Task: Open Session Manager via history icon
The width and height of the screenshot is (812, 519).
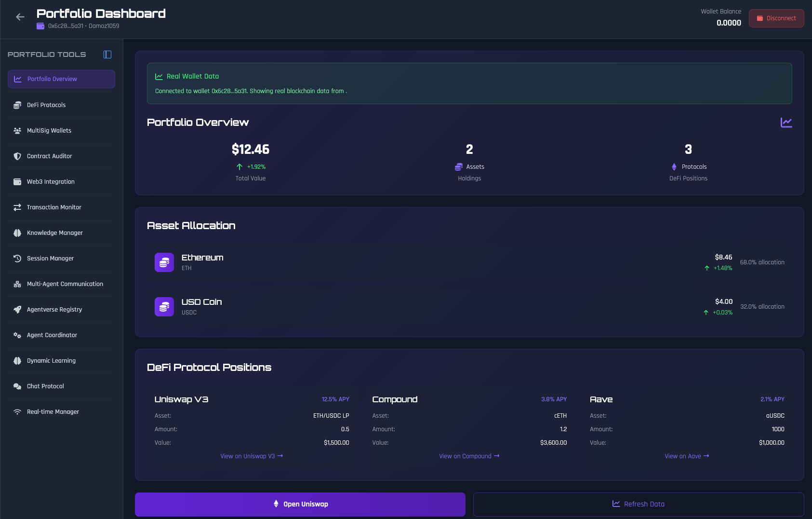Action: click(17, 259)
